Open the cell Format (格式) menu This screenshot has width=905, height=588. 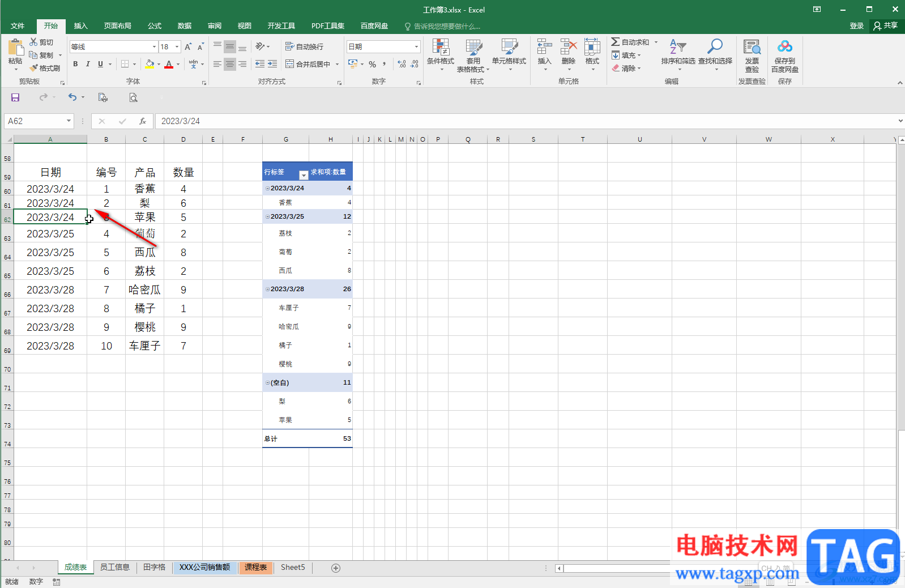[x=592, y=54]
